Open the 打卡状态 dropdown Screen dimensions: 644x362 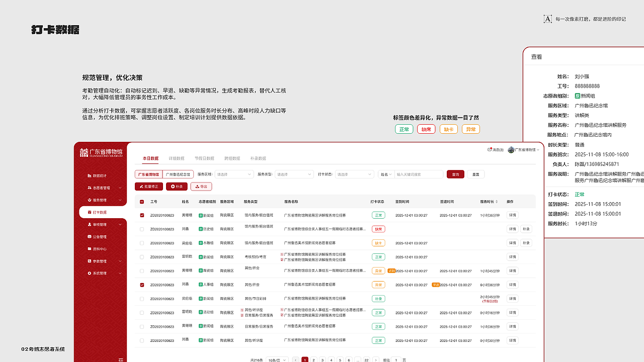coord(354,174)
